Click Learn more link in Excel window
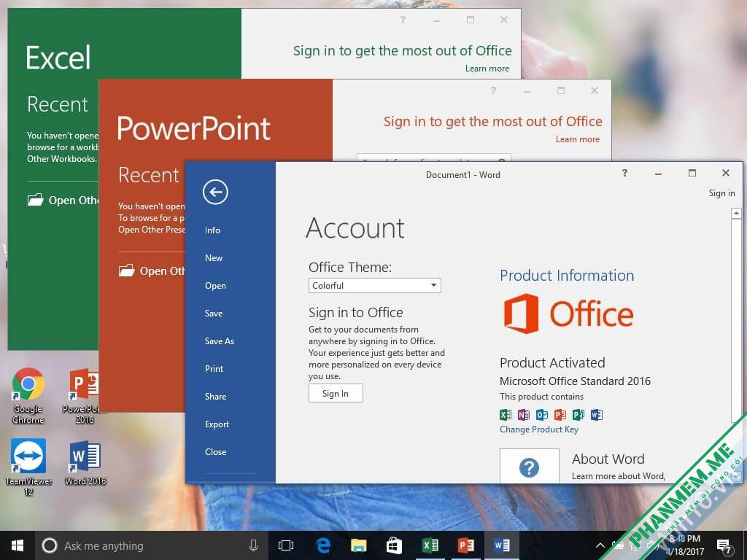This screenshot has height=560, width=747. 487,69
